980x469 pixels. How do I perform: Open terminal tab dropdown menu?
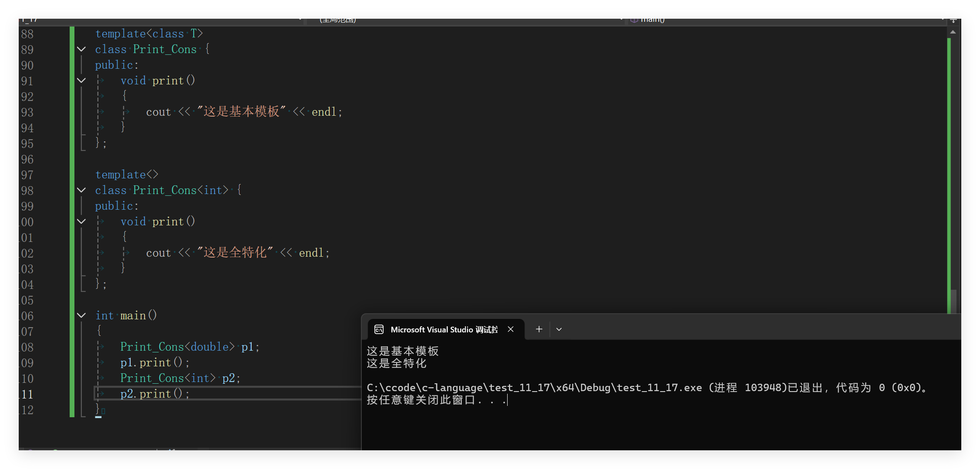tap(559, 329)
